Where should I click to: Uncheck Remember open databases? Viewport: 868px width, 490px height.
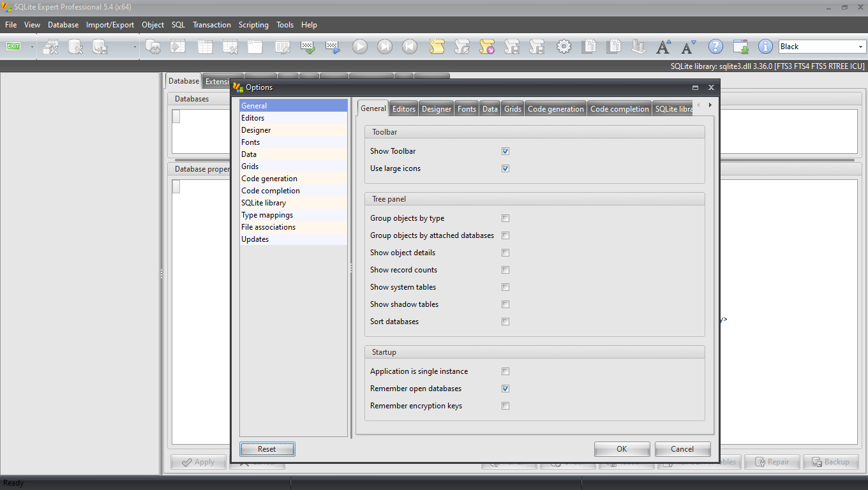point(505,389)
